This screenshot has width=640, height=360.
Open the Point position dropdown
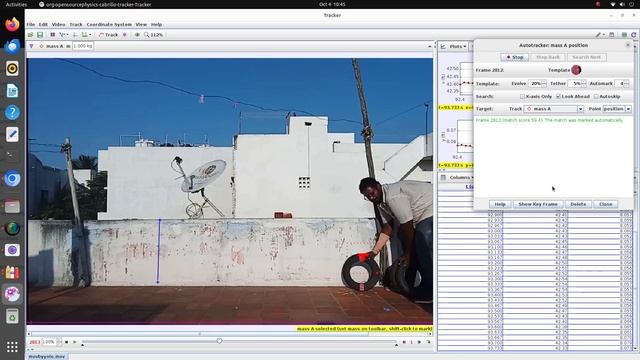[x=617, y=109]
